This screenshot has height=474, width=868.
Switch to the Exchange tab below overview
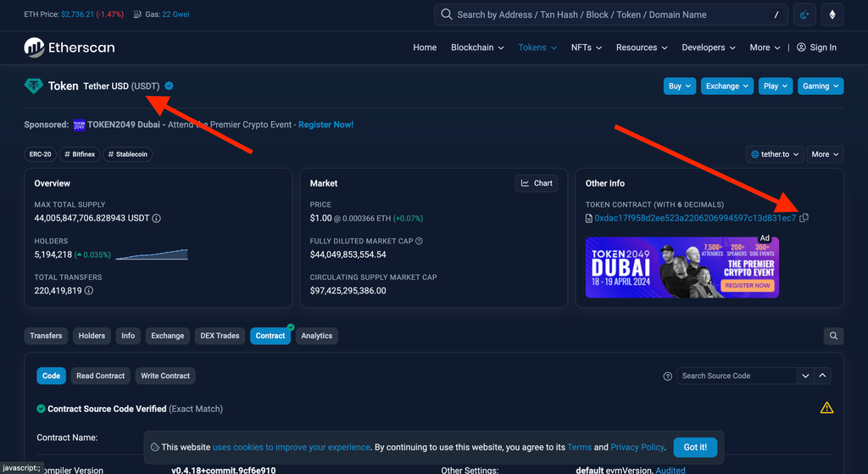167,336
